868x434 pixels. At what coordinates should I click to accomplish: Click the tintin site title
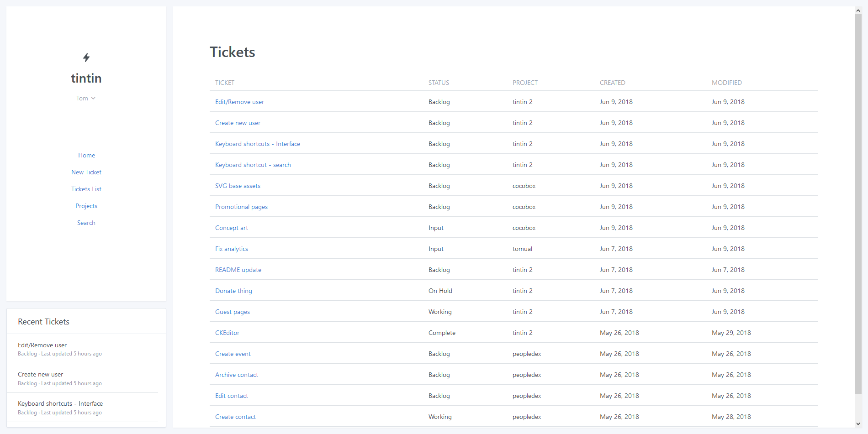point(86,78)
